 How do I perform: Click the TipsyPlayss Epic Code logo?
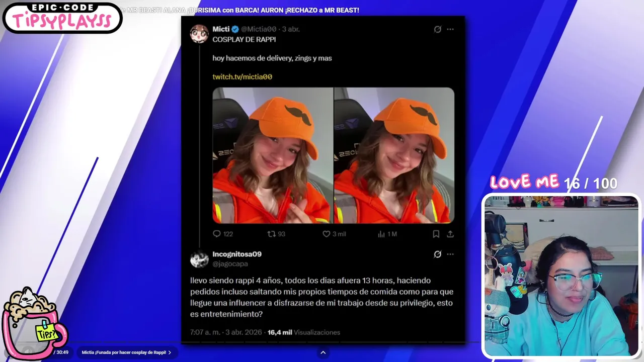(62, 18)
